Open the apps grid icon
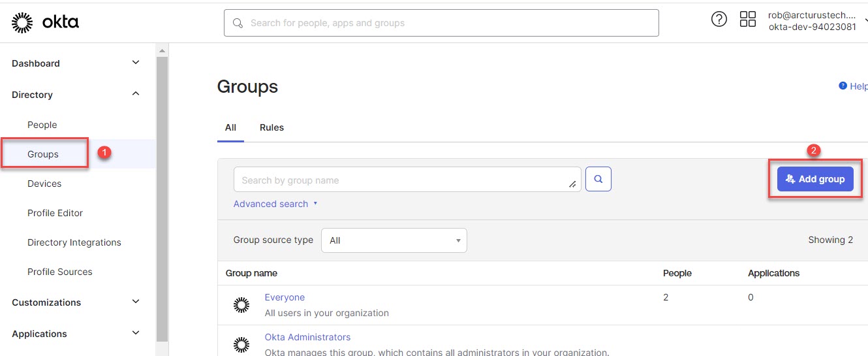 [x=747, y=20]
